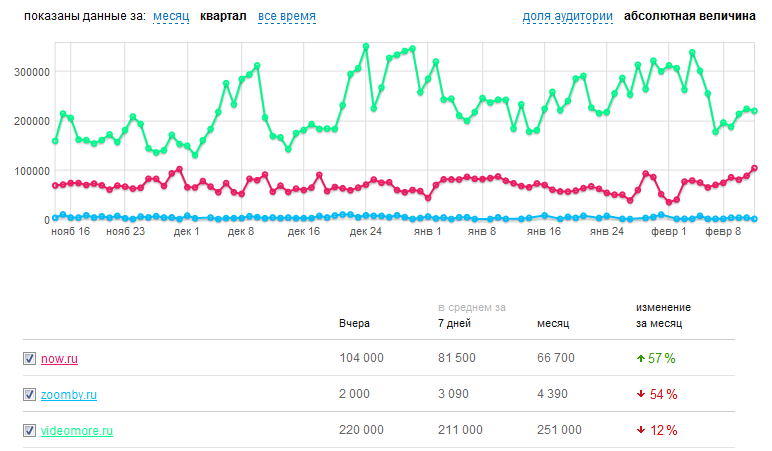Click red down arrow beside 54 %
The image size is (772, 451).
[640, 395]
